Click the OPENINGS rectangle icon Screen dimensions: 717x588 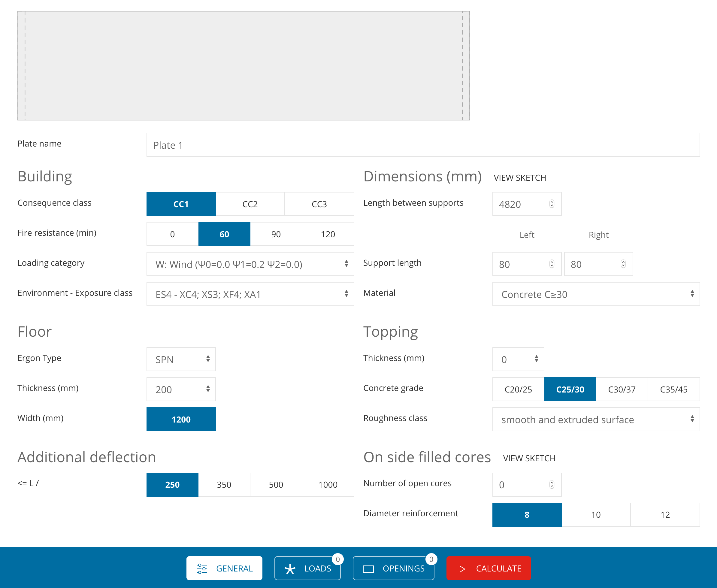[x=369, y=568]
